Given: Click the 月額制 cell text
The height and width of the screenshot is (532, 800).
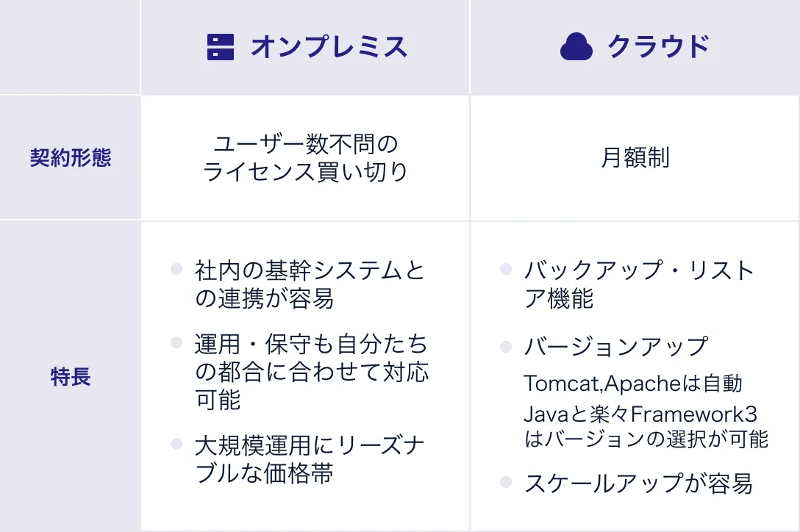Looking at the screenshot, I should click(x=635, y=158).
